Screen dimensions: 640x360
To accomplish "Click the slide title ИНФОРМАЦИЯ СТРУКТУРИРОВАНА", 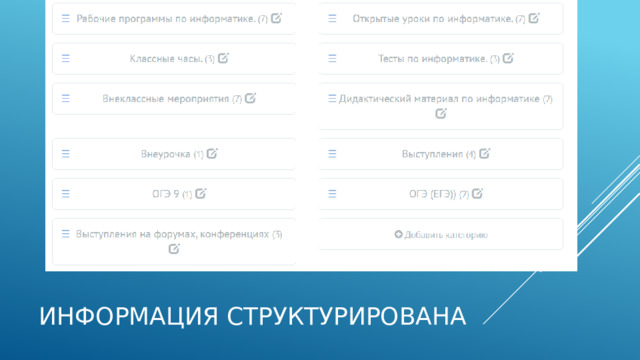I will [x=253, y=316].
